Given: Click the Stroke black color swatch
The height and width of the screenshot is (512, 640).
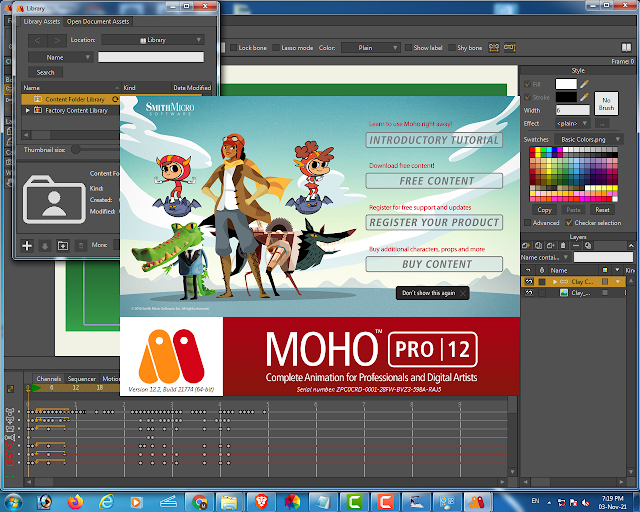Looking at the screenshot, I should pos(566,97).
